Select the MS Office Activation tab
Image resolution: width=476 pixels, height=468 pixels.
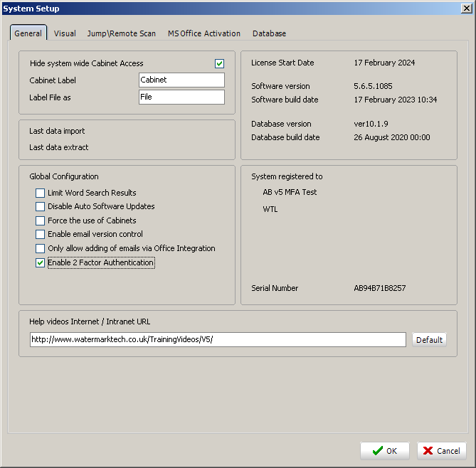pos(204,33)
